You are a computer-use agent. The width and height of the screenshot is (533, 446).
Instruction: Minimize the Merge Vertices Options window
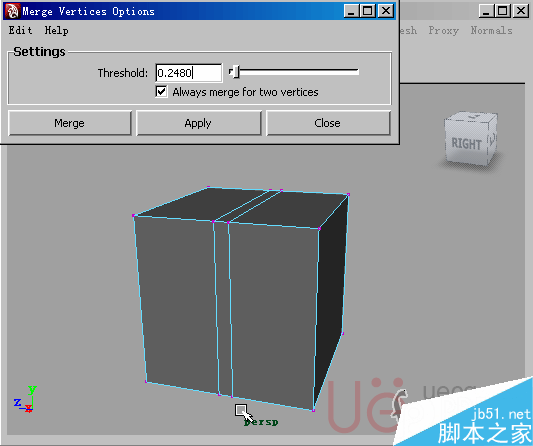coord(351,11)
